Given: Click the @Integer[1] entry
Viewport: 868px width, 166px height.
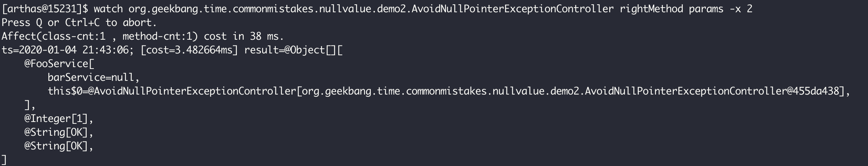Looking at the screenshot, I should tap(59, 118).
